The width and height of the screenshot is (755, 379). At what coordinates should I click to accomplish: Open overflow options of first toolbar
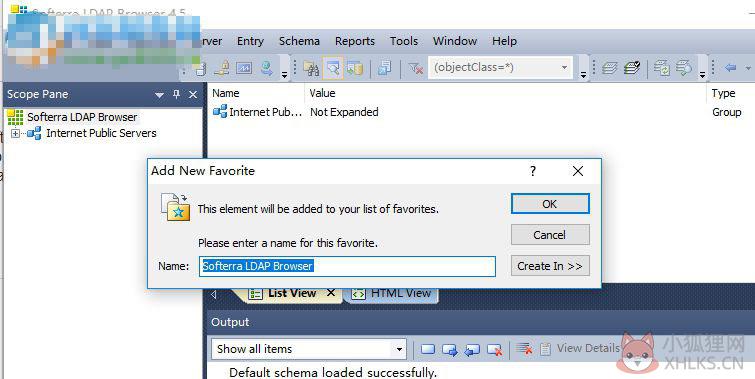[284, 75]
